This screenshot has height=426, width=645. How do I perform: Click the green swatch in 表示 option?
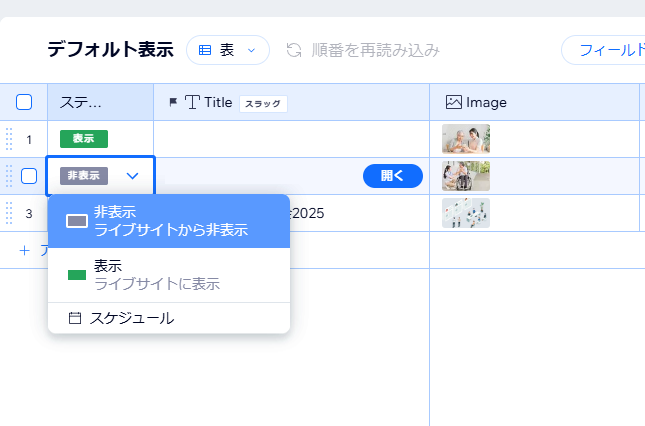click(x=77, y=275)
